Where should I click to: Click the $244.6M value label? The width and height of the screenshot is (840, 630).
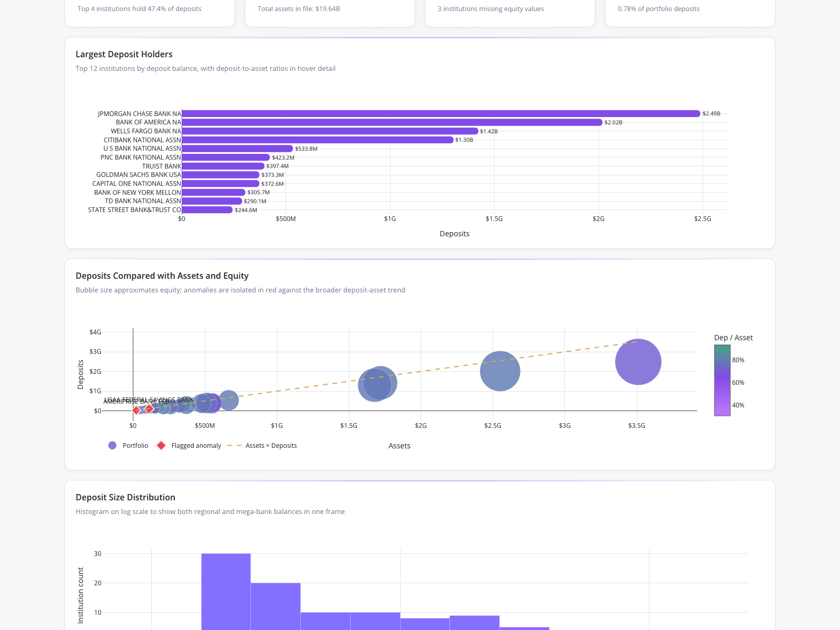click(246, 210)
